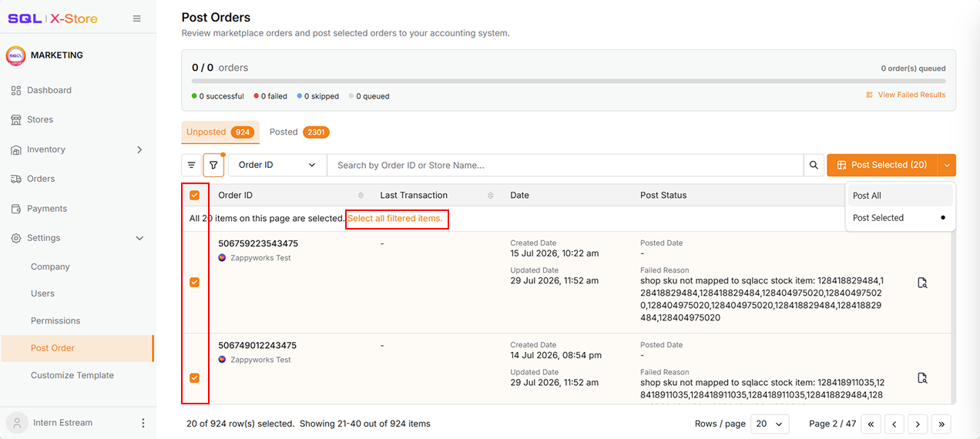Screen dimensions: 980x439
Task: Switch to the Posted tab
Action: pos(299,132)
